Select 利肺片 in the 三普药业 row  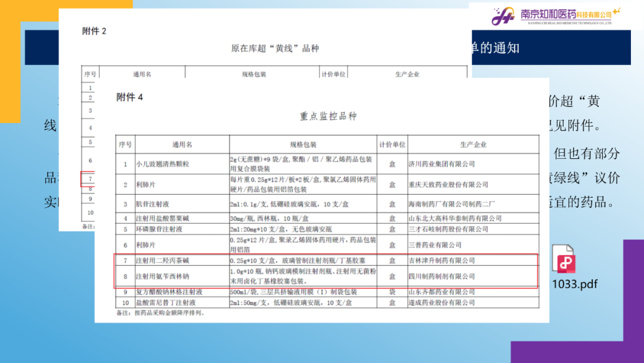[x=146, y=245]
